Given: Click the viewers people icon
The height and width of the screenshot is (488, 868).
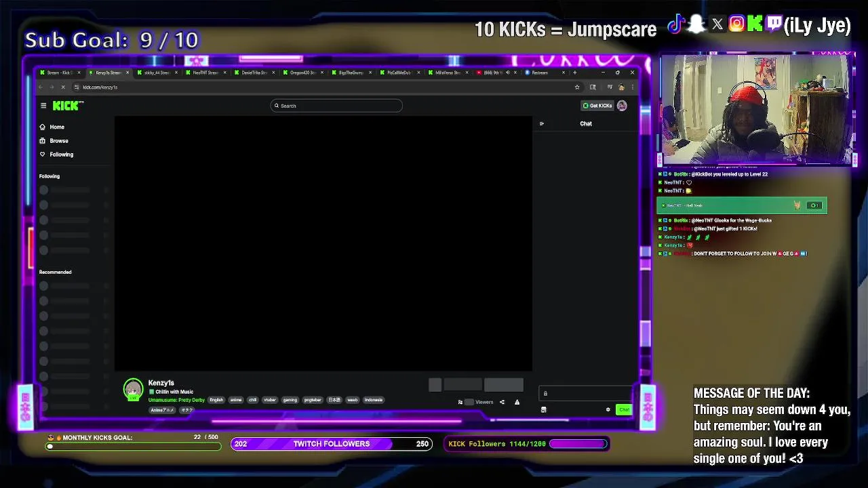Looking at the screenshot, I should [x=460, y=402].
